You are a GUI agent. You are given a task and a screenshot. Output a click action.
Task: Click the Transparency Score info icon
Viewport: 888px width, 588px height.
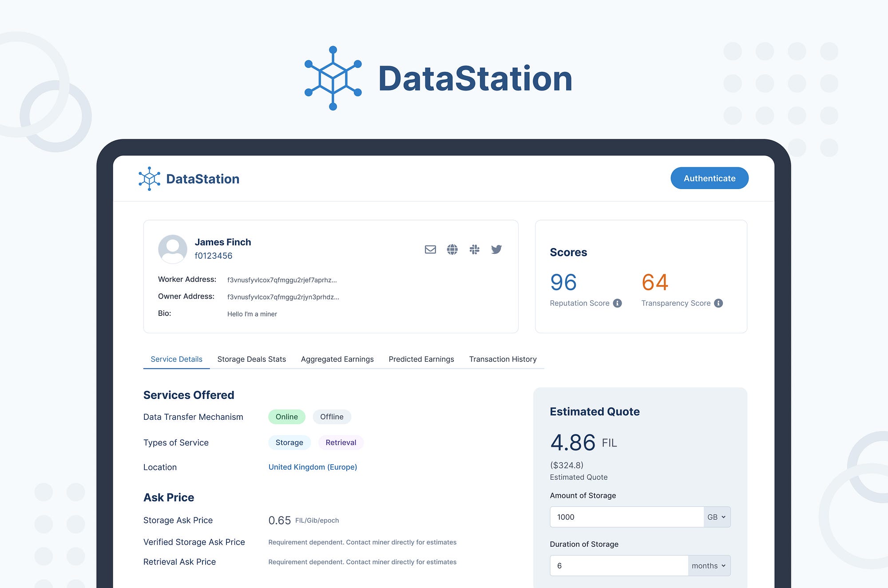[719, 303]
